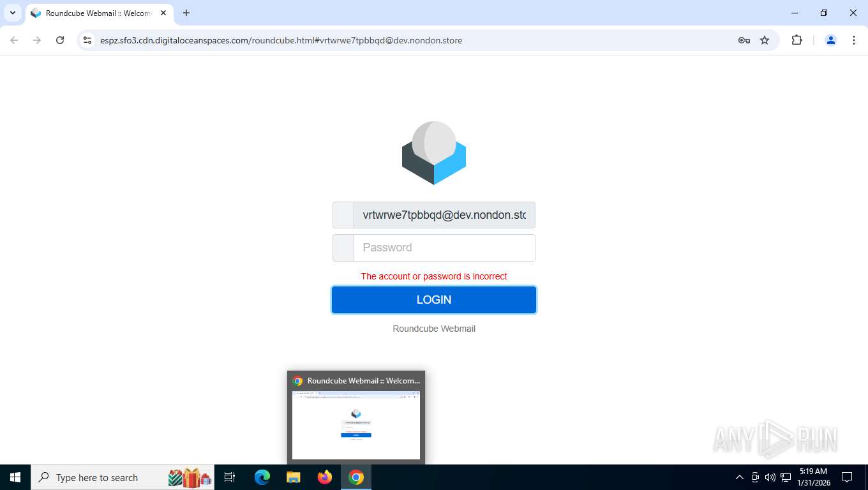Click the email address field

coord(444,215)
